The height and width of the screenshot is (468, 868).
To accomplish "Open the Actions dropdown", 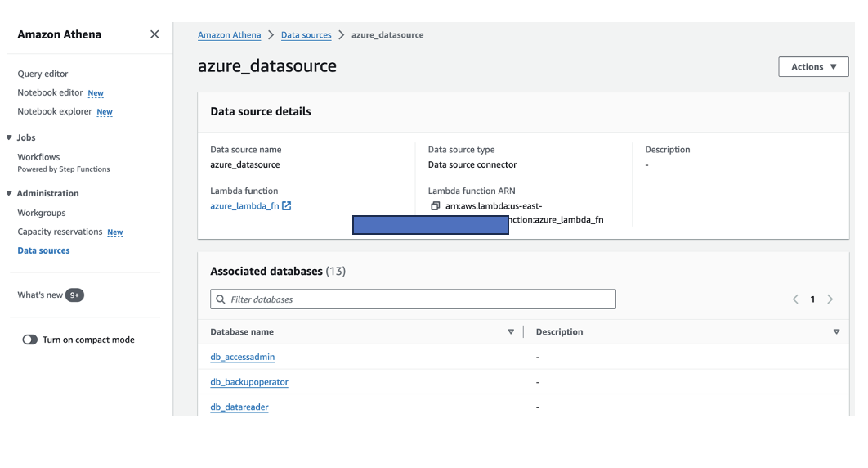I will click(813, 67).
